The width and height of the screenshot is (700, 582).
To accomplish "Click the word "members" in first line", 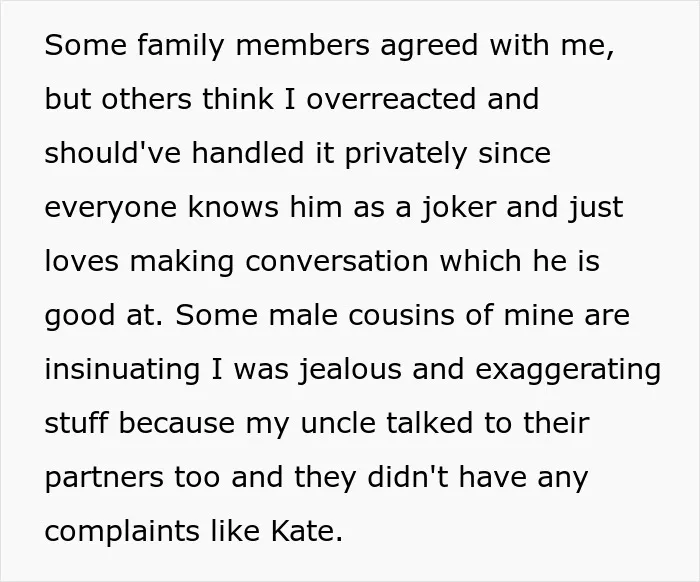I will pyautogui.click(x=302, y=45).
